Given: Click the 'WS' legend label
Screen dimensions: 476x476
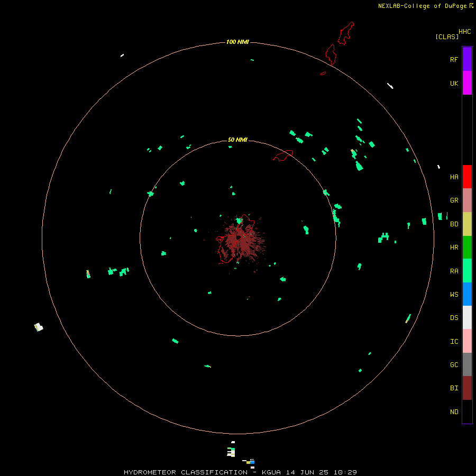Looking at the screenshot, I should pos(454,294).
